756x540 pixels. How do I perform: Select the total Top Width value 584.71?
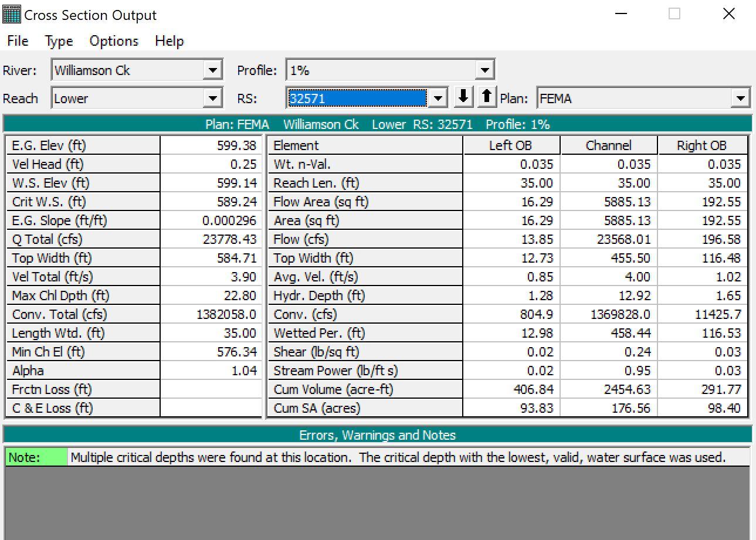point(211,258)
